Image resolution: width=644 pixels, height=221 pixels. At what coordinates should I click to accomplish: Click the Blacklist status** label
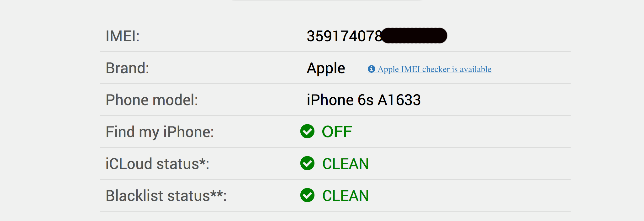tap(166, 196)
